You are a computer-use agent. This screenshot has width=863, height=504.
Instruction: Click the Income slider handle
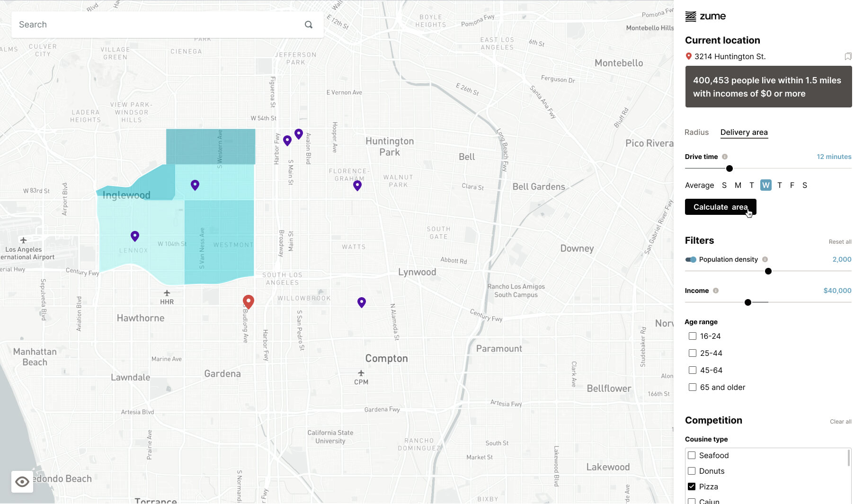748,302
